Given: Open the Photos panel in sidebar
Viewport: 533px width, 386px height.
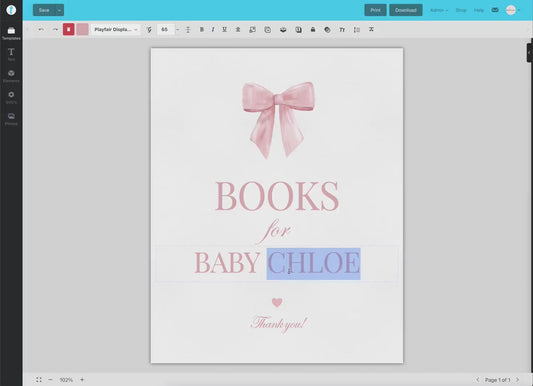Looking at the screenshot, I should click(x=11, y=119).
